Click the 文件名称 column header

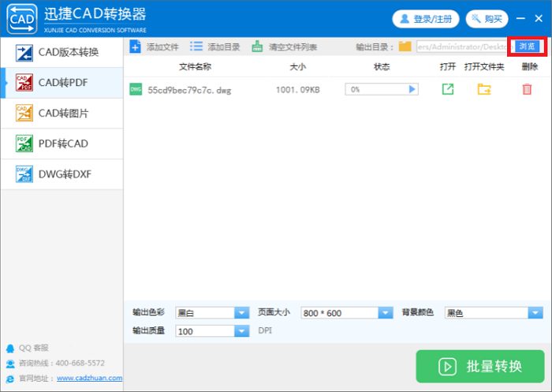pyautogui.click(x=195, y=66)
